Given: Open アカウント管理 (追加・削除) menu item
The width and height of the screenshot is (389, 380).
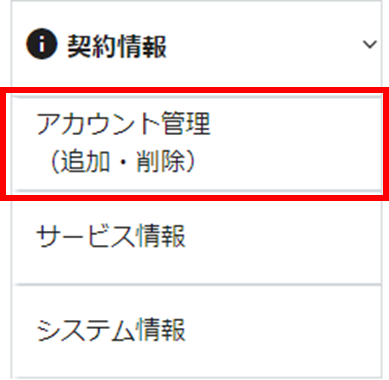Looking at the screenshot, I should tap(197, 144).
